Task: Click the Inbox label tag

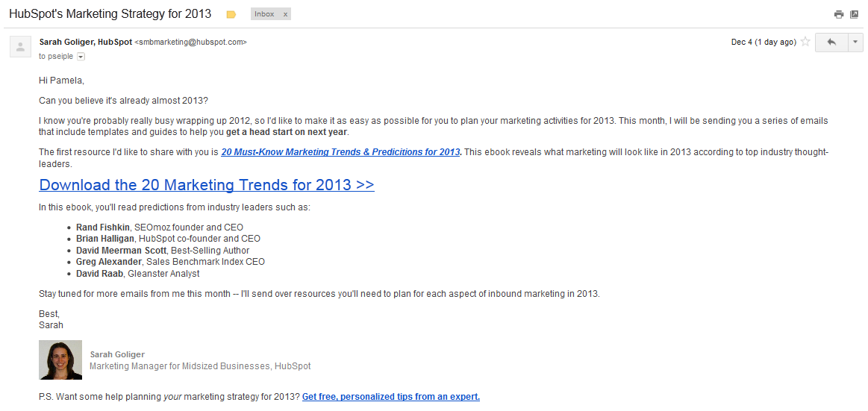Action: pyautogui.click(x=265, y=14)
